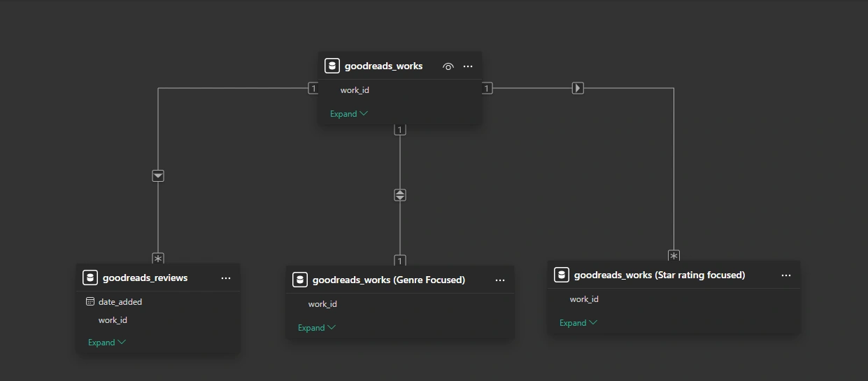The width and height of the screenshot is (868, 381).
Task: Click the '*' many marker above goodreads_reviews
Action: (x=158, y=259)
